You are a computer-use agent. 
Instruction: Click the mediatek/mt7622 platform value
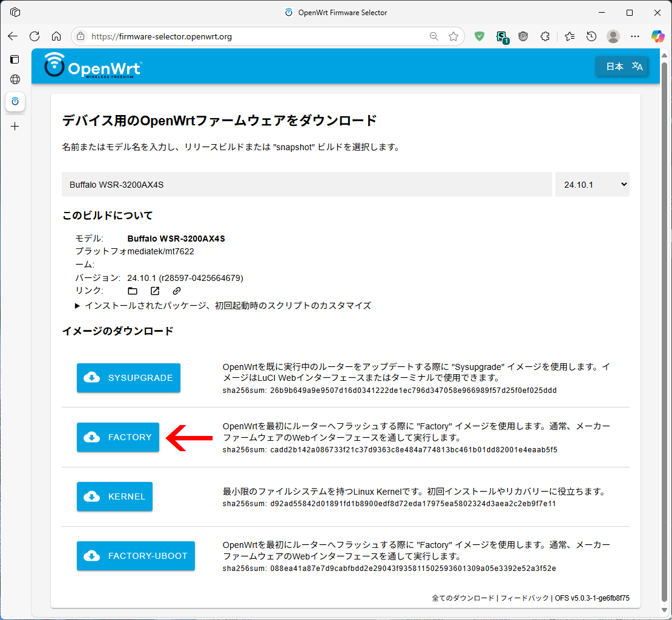[160, 251]
